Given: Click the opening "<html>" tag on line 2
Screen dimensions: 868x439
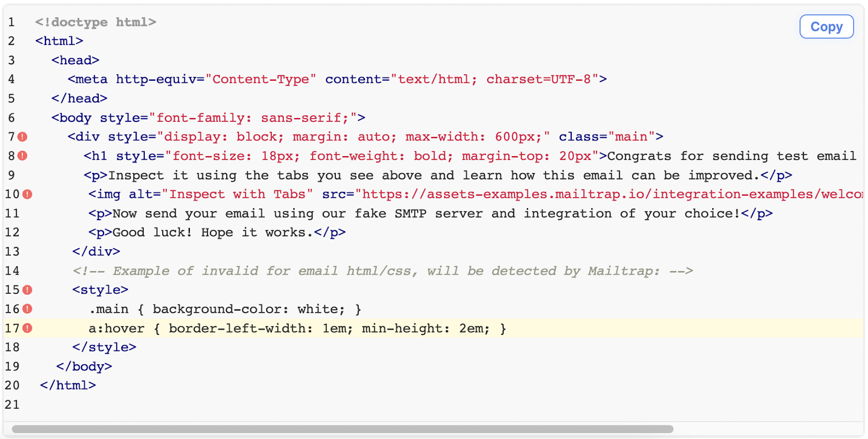Looking at the screenshot, I should click(59, 41).
